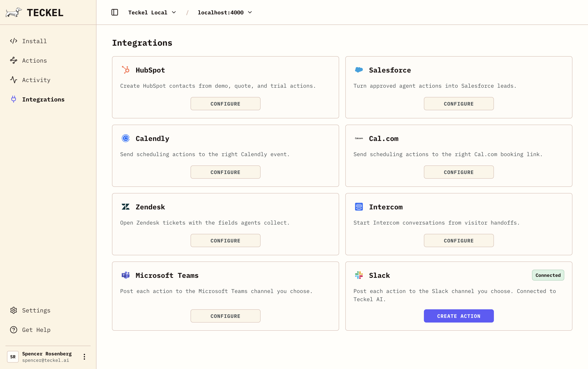Click Create Action for Slack
This screenshot has height=369, width=588.
coord(459,316)
